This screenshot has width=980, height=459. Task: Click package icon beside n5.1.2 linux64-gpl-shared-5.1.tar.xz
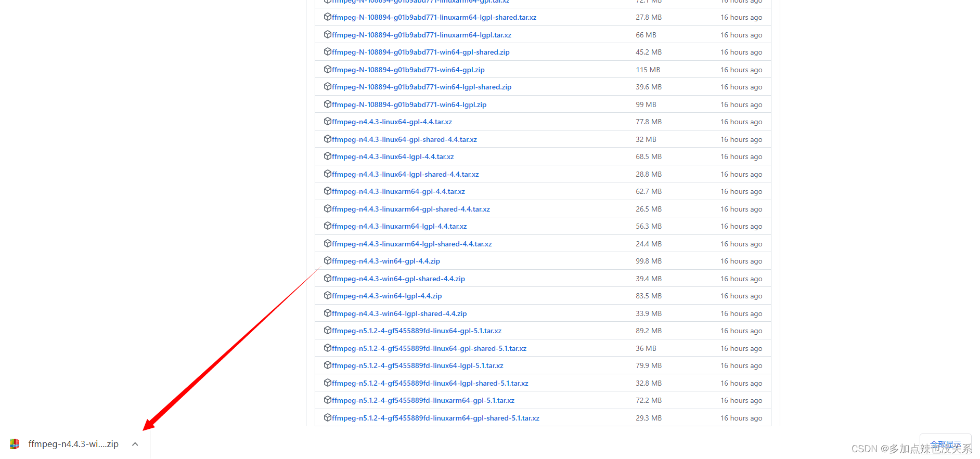coord(328,348)
